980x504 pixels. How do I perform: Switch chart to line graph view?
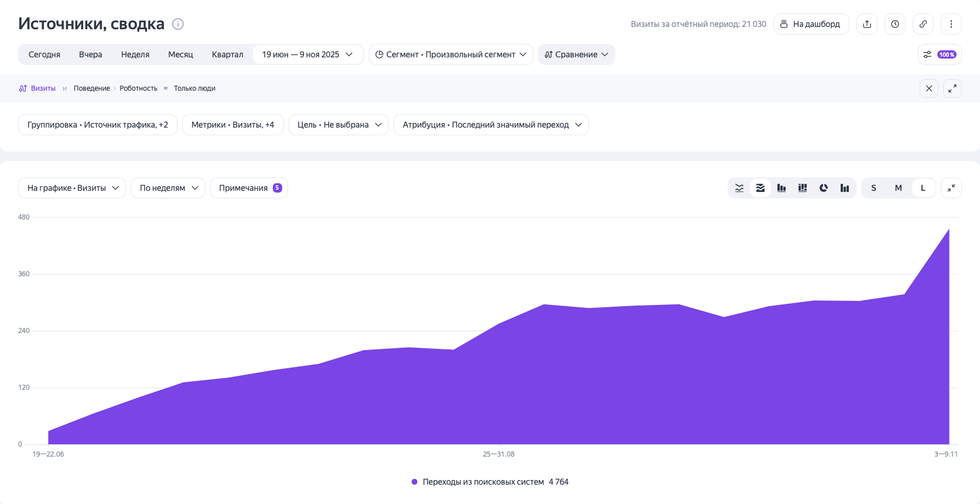tap(739, 188)
